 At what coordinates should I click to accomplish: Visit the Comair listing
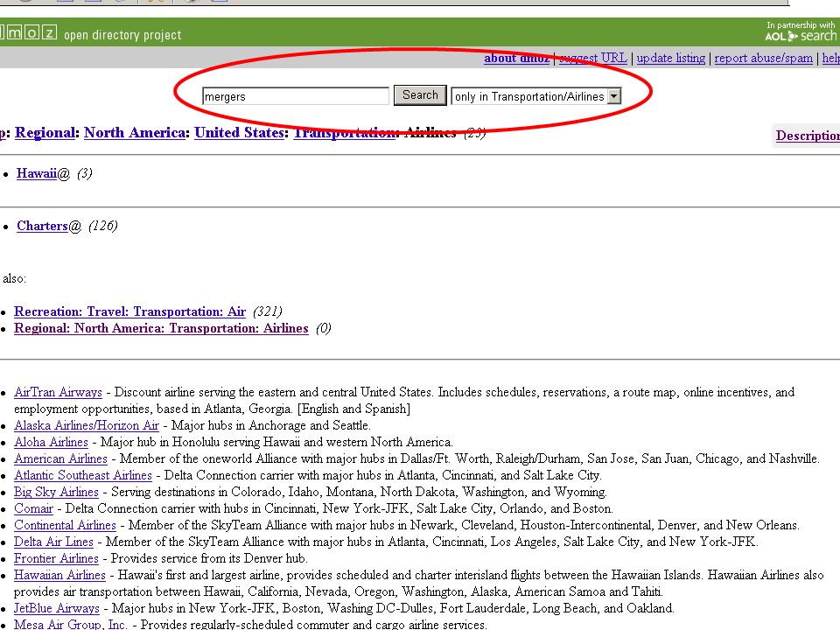pos(33,508)
